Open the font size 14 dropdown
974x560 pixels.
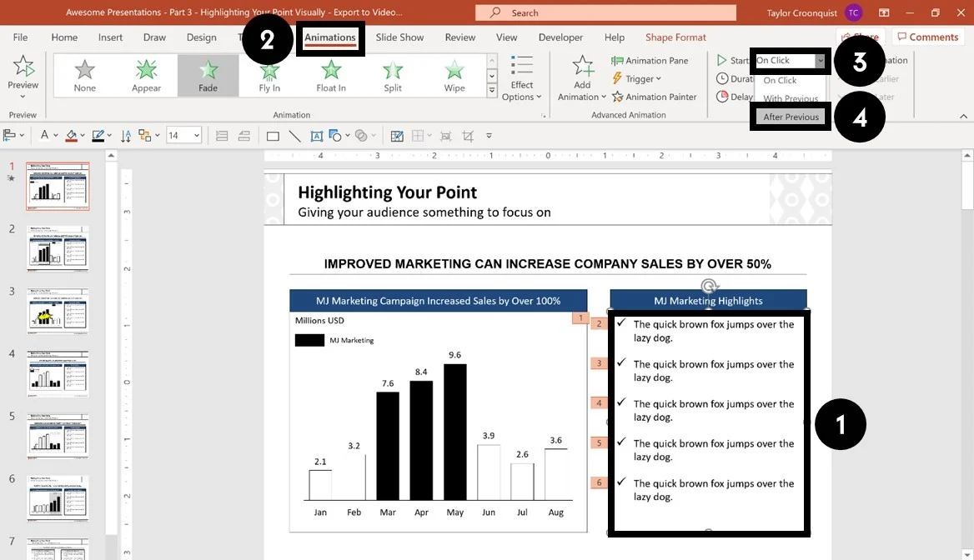(x=197, y=135)
